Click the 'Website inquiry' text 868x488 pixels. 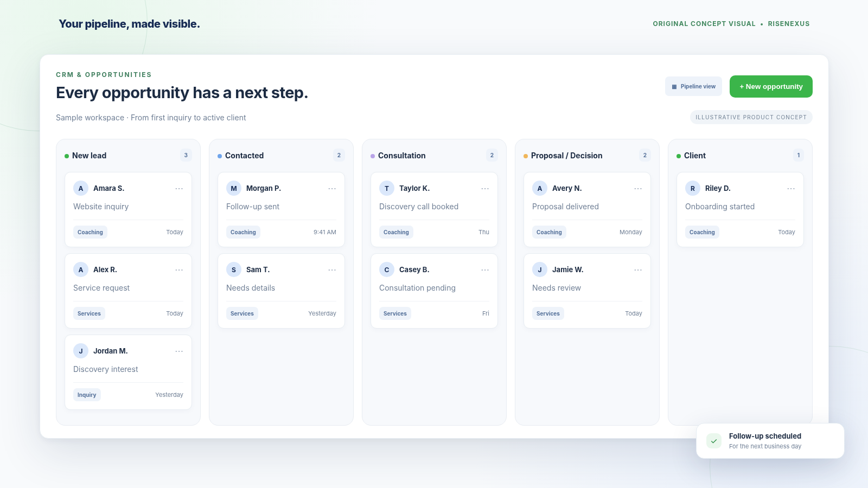(101, 207)
